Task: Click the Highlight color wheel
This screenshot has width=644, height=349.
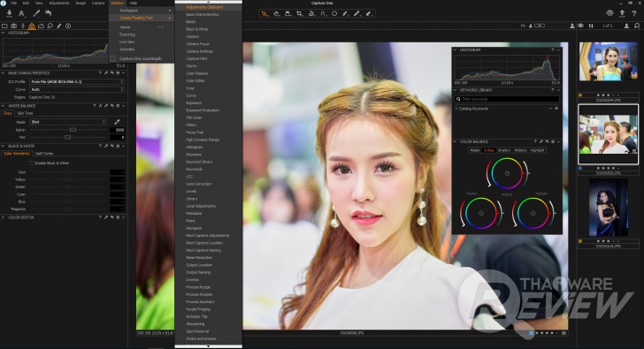Action: [x=533, y=213]
